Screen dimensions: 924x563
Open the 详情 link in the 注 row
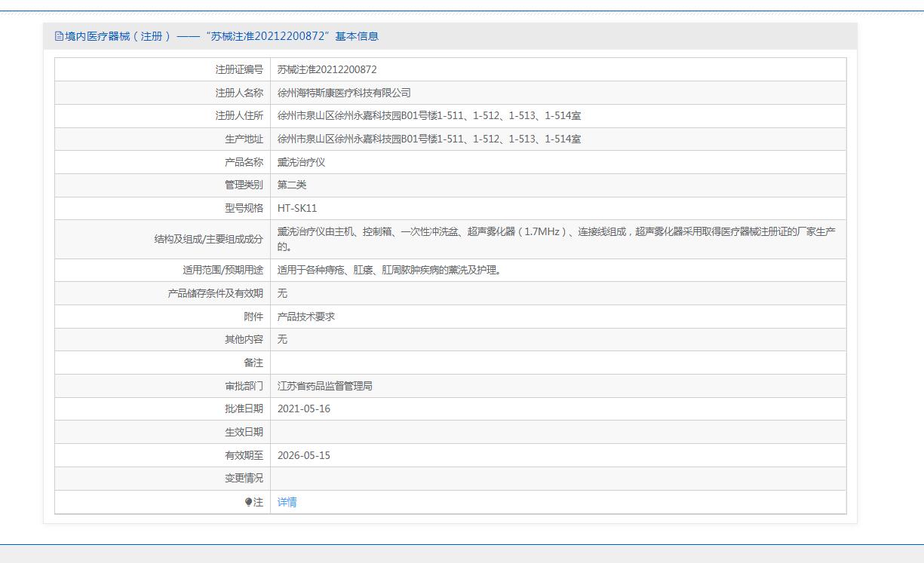(287, 502)
